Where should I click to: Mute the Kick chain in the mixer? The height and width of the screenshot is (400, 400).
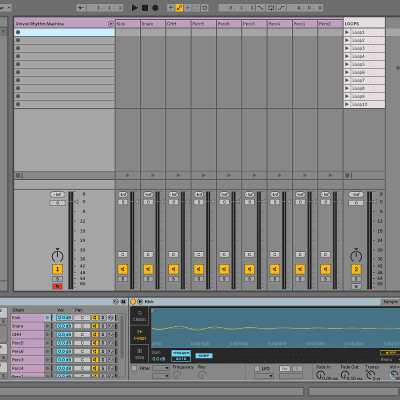(123, 269)
